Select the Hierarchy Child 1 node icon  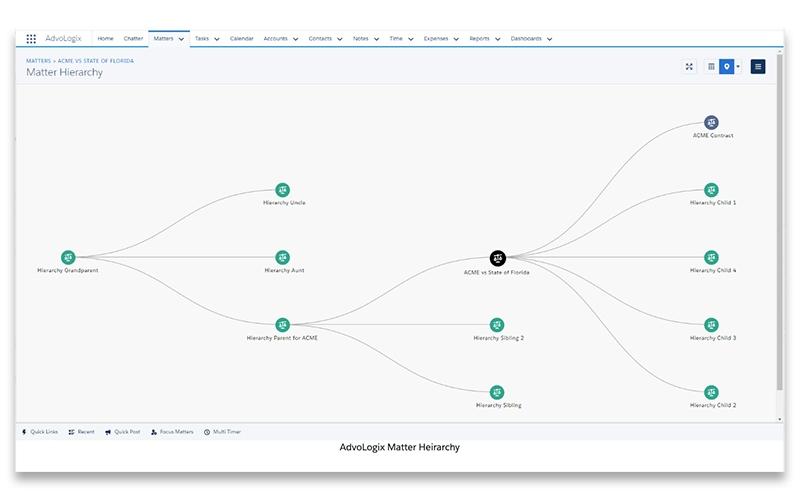pyautogui.click(x=711, y=190)
